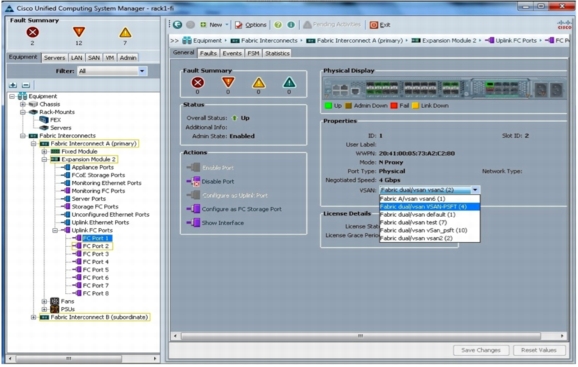Screen dimensions: 578x367
Task: Select Storage FC Ports in tree
Action: tap(95, 207)
